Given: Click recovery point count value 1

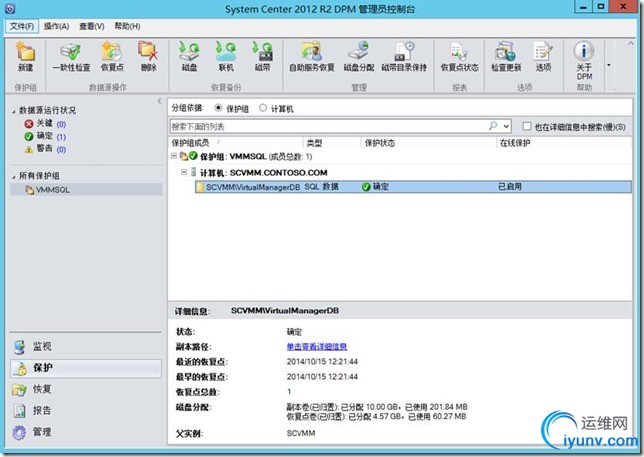Looking at the screenshot, I should pos(289,391).
